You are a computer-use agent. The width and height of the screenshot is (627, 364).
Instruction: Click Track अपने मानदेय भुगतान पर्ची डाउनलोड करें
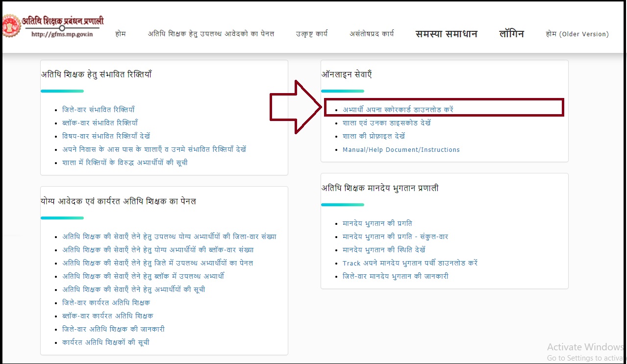coord(410,263)
